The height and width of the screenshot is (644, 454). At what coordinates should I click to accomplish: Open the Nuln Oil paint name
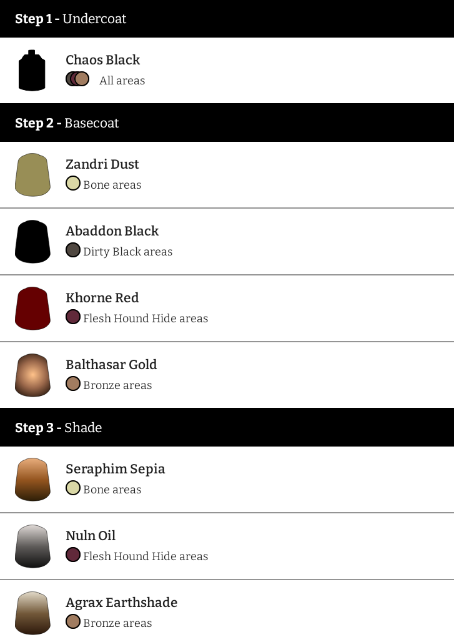click(91, 536)
